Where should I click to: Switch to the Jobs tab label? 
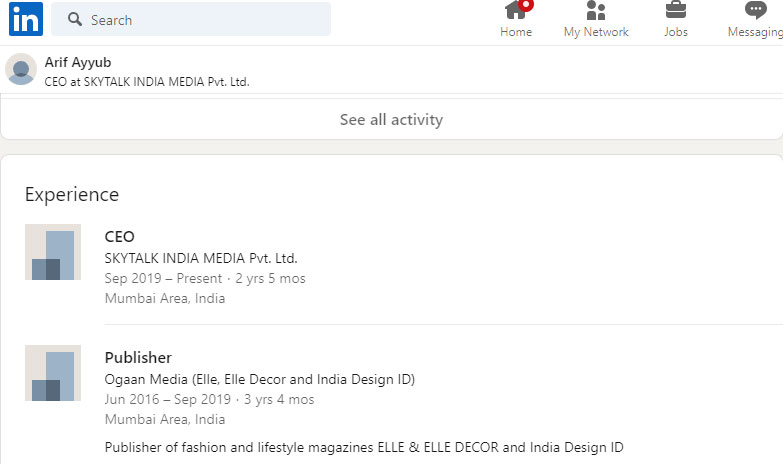pos(676,32)
